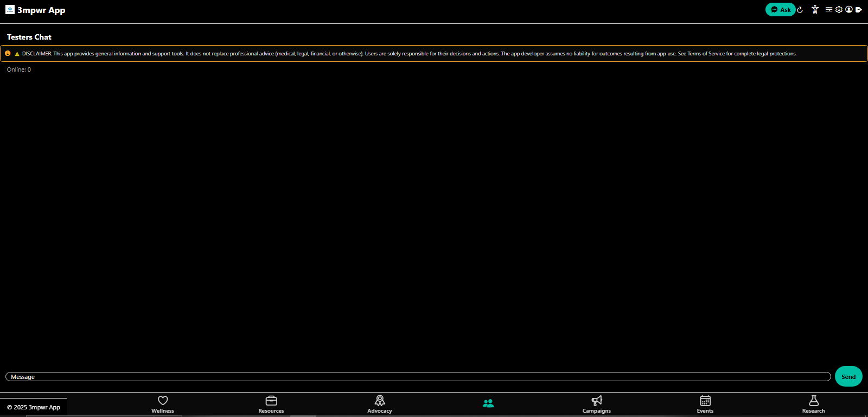Open the Research tab

(814, 405)
